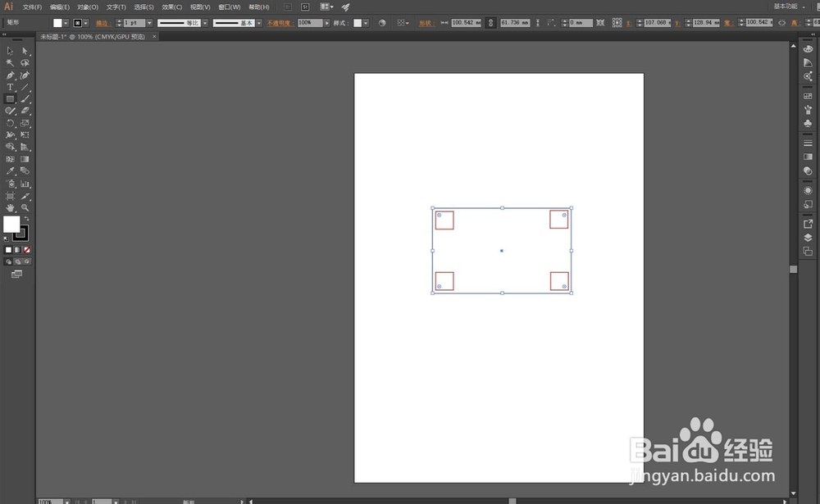The image size is (820, 504).
Task: Change the screen mode
Action: click(x=16, y=274)
